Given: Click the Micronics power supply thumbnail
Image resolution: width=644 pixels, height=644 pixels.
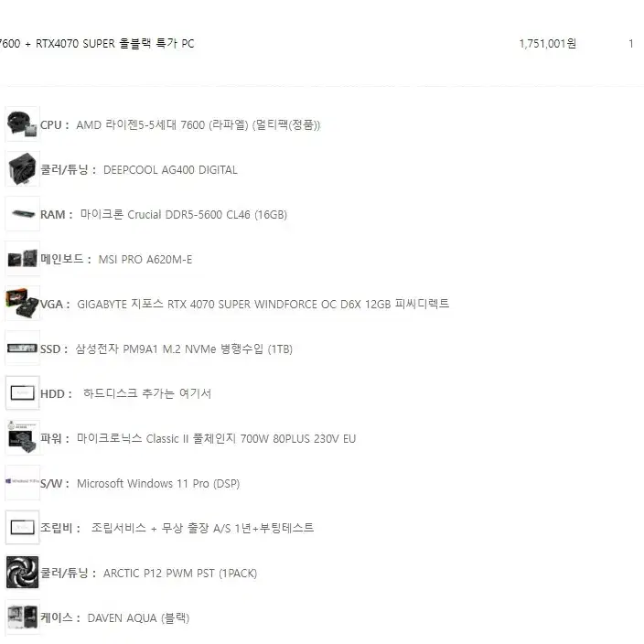Looking at the screenshot, I should [22, 437].
